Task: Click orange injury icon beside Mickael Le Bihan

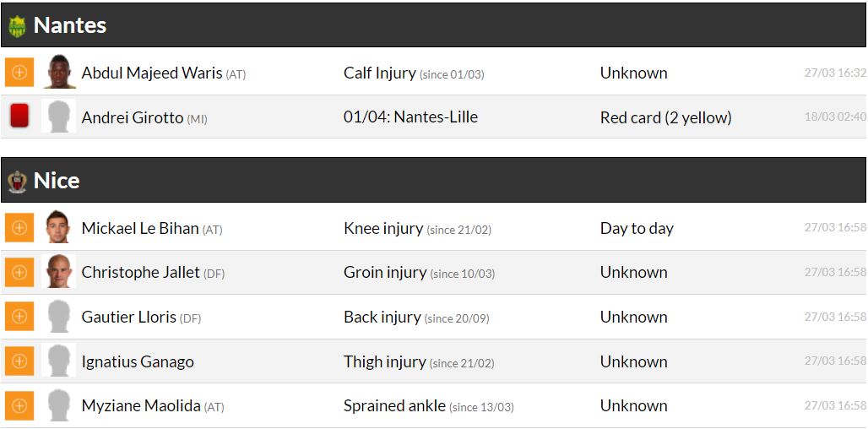Action: [19, 228]
